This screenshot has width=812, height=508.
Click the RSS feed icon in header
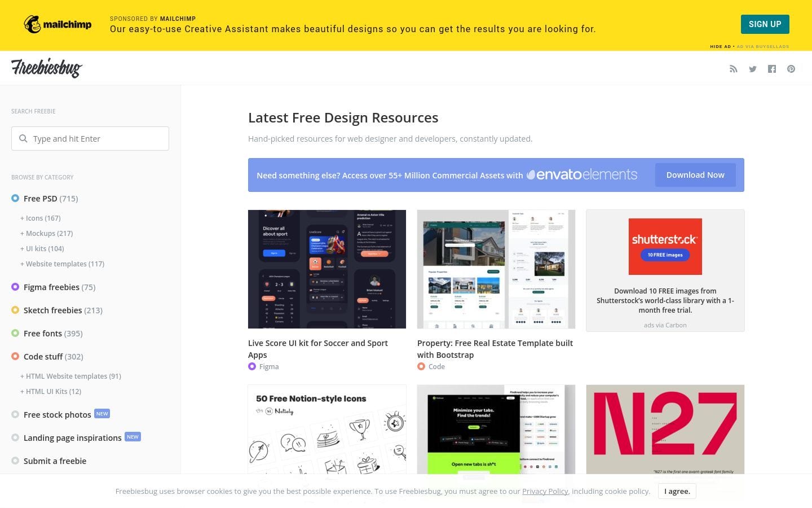tap(733, 69)
